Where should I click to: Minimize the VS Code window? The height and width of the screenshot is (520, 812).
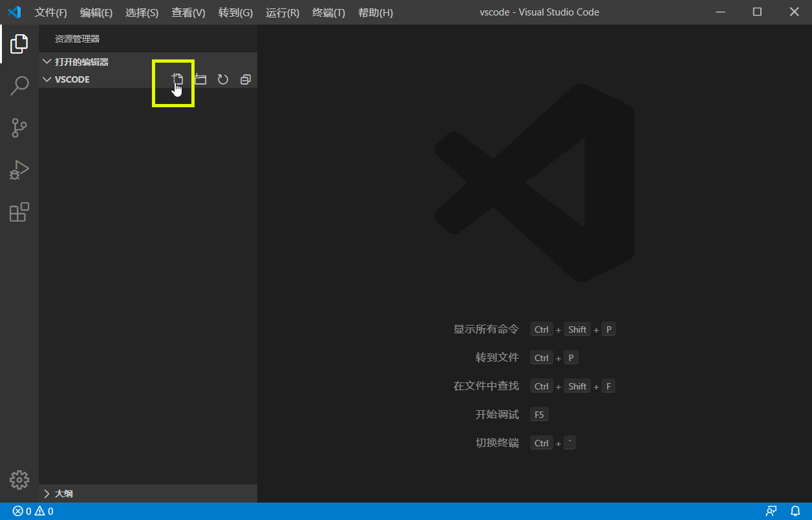720,12
